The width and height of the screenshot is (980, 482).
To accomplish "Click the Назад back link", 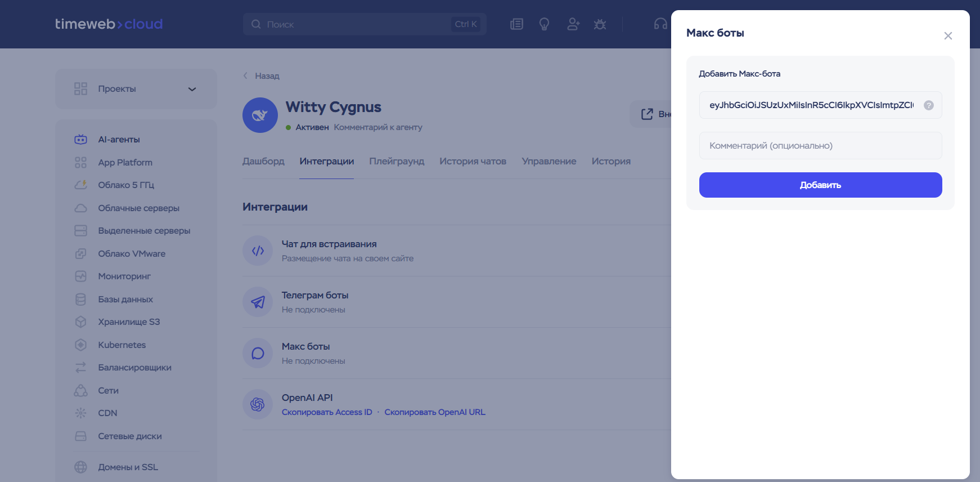I will pos(261,75).
